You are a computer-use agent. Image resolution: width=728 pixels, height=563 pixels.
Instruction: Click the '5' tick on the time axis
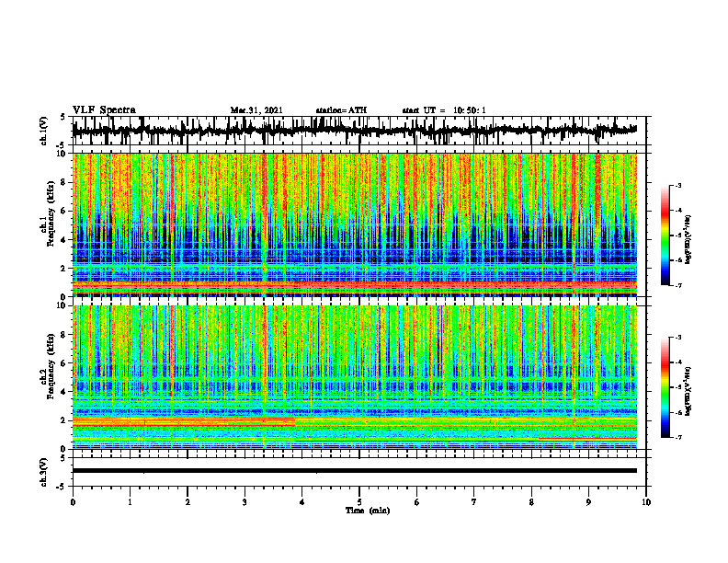tap(358, 502)
